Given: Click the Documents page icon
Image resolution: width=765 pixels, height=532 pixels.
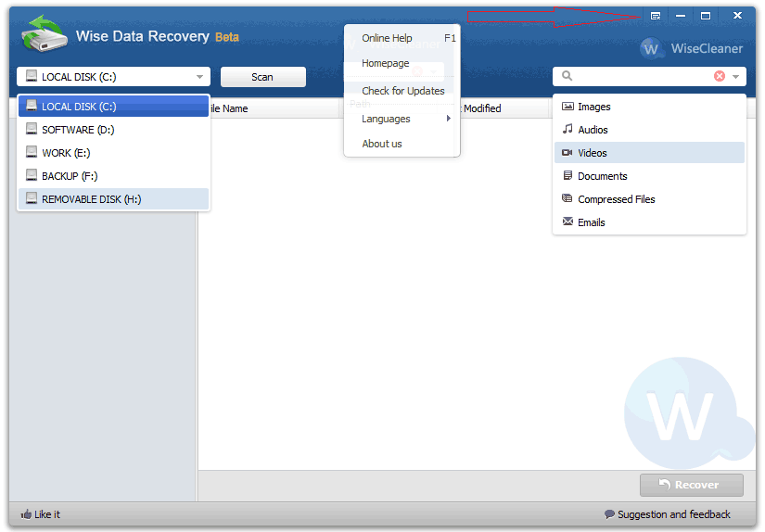Looking at the screenshot, I should [567, 175].
